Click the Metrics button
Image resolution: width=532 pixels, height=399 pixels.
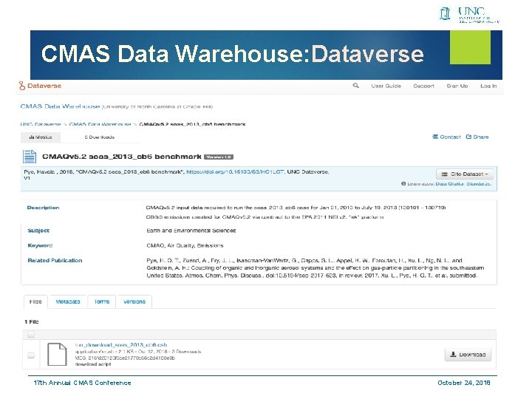pyautogui.click(x=41, y=137)
